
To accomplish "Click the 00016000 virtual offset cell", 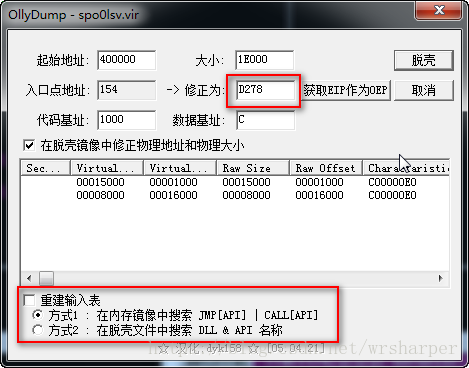I will [173, 195].
